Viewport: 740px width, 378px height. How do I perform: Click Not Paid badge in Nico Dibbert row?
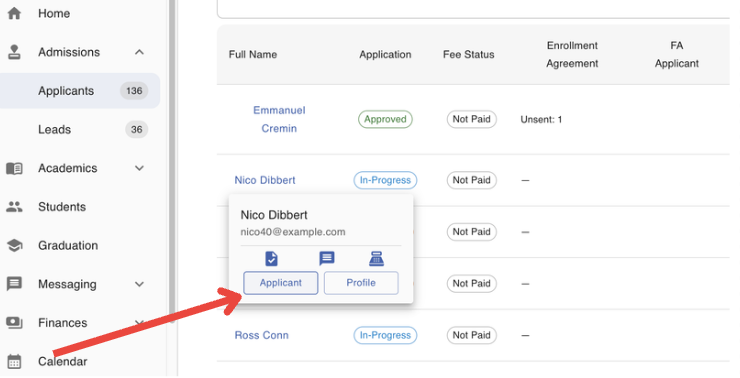pyautogui.click(x=471, y=180)
